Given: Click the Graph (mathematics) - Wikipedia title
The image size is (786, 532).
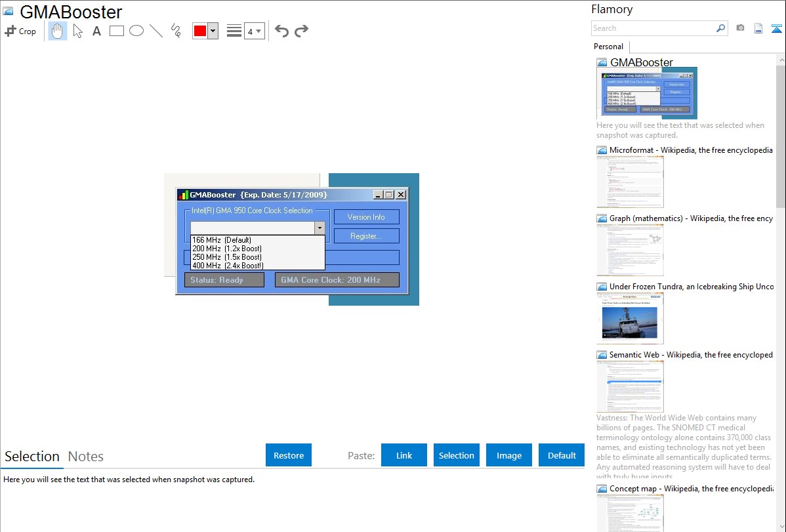Looking at the screenshot, I should pyautogui.click(x=691, y=218).
